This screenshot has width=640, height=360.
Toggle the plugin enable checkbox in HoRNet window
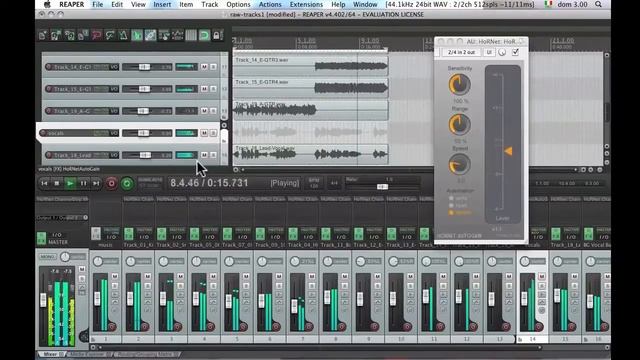[x=516, y=52]
